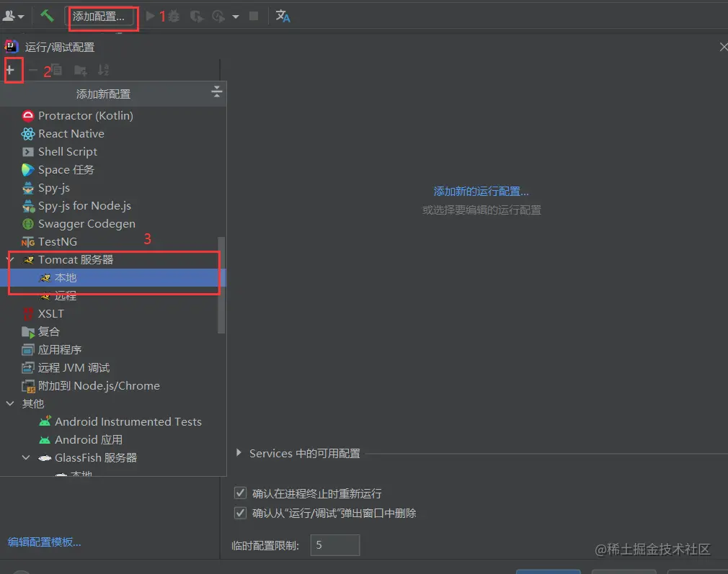Select 应用程序 configuration type

pyautogui.click(x=113, y=349)
